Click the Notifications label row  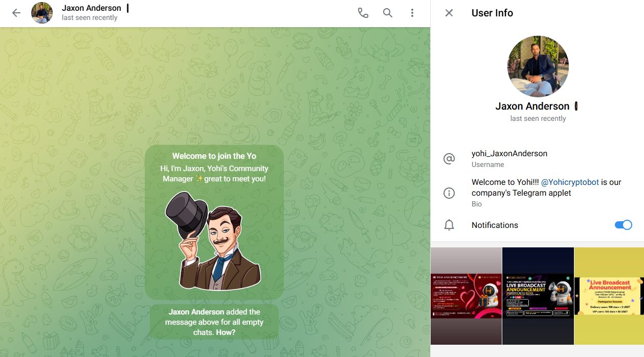point(495,225)
